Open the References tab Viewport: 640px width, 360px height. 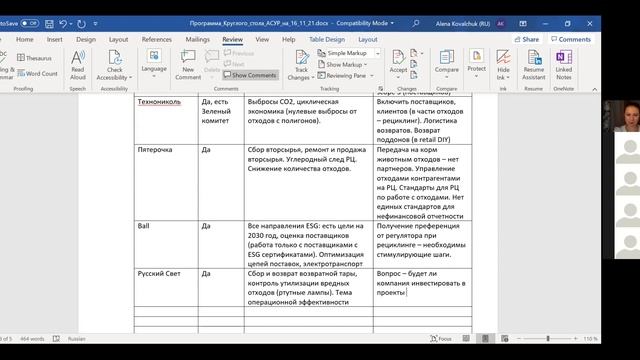point(156,40)
